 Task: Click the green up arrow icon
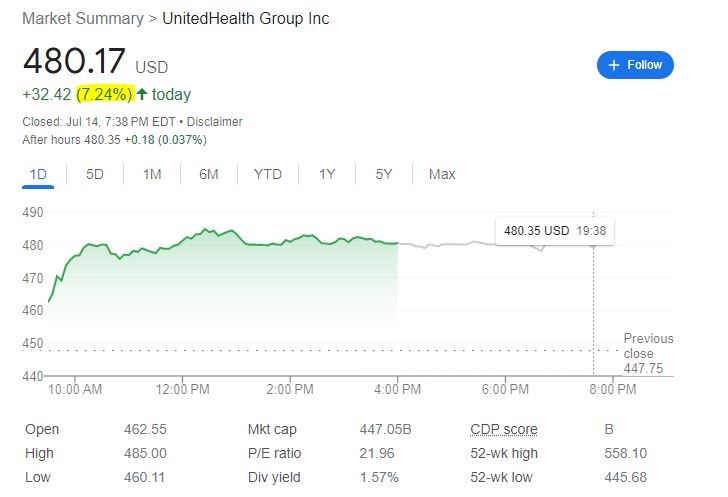(142, 94)
